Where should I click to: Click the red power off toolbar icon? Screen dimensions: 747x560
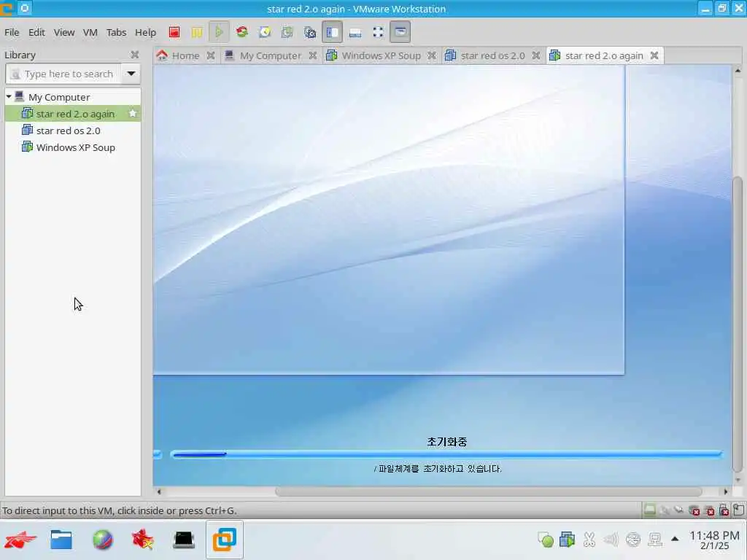pos(174,32)
